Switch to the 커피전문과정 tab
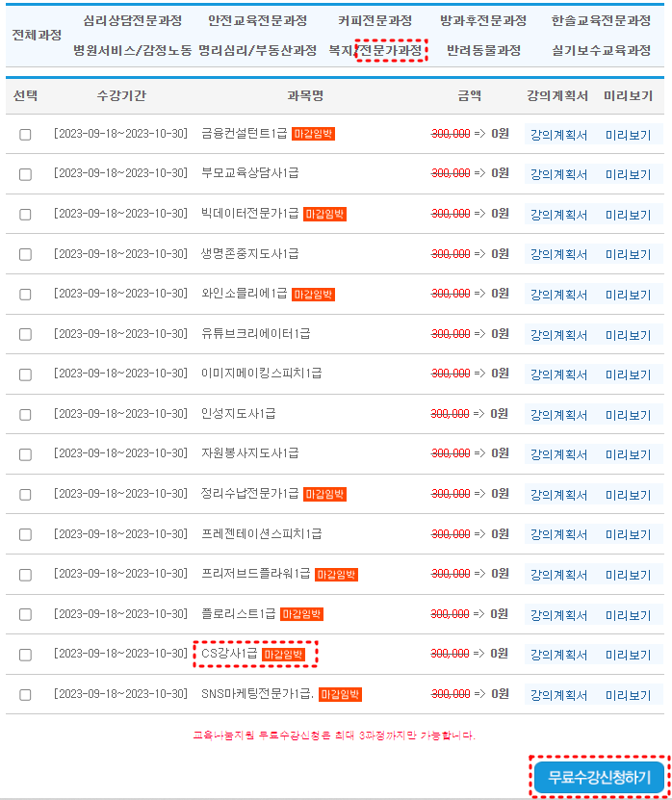672x800 pixels. click(375, 21)
